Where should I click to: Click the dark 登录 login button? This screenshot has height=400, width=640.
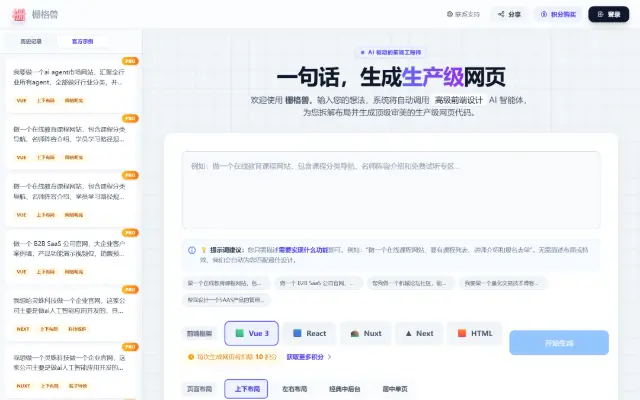pyautogui.click(x=609, y=14)
